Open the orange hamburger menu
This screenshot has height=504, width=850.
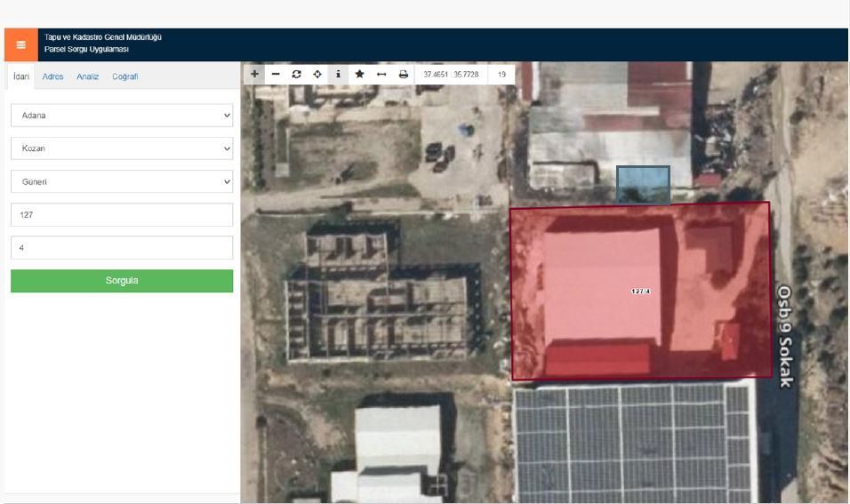point(20,44)
